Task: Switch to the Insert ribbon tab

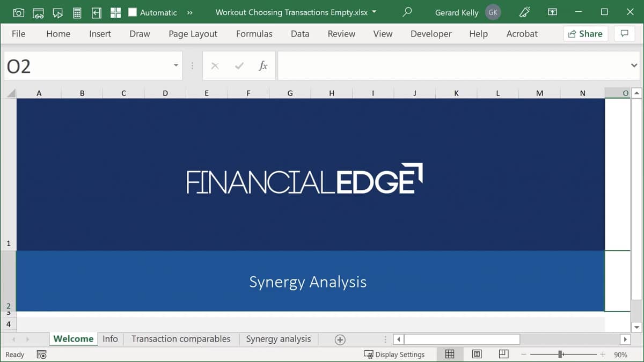Action: pos(100,34)
